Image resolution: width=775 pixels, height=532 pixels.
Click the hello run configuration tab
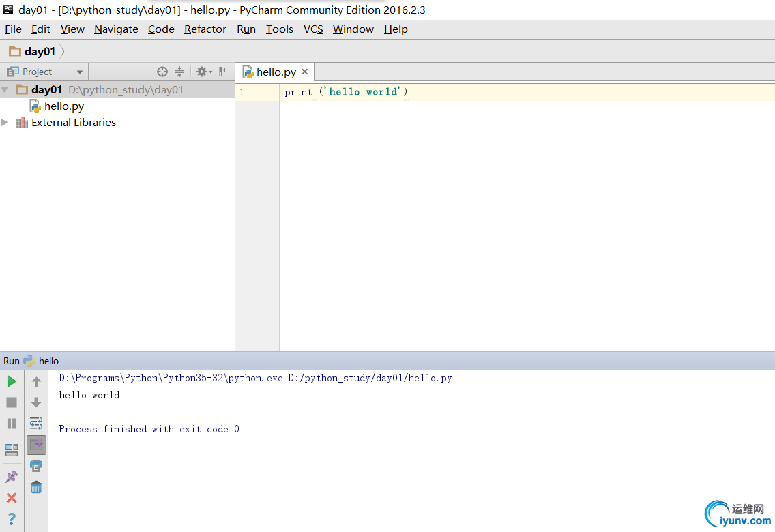(x=42, y=361)
